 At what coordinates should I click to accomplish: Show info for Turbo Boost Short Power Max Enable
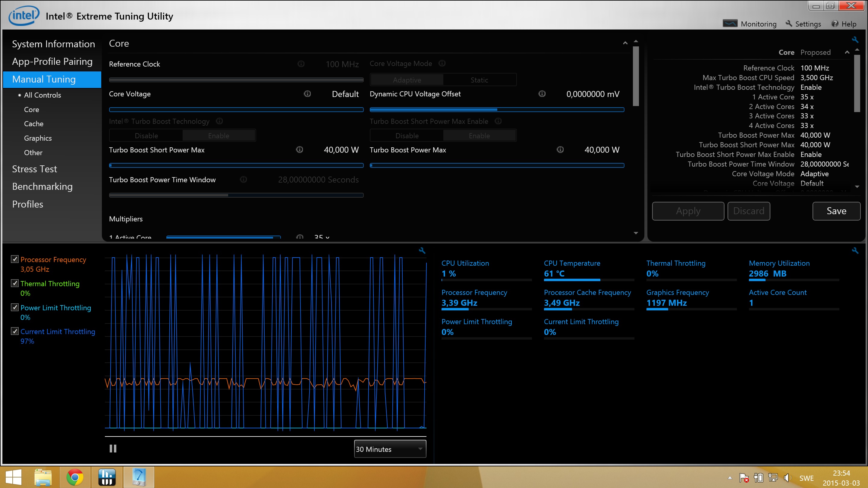[498, 121]
